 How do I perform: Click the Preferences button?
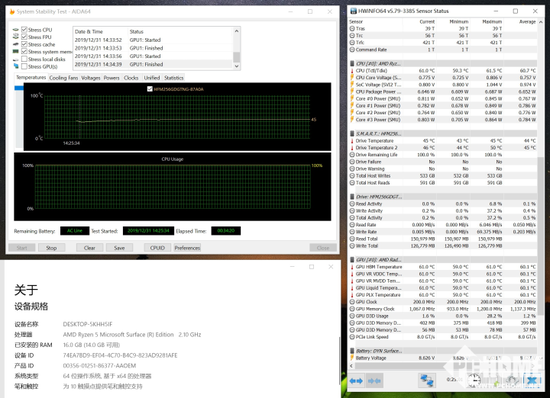pyautogui.click(x=187, y=248)
